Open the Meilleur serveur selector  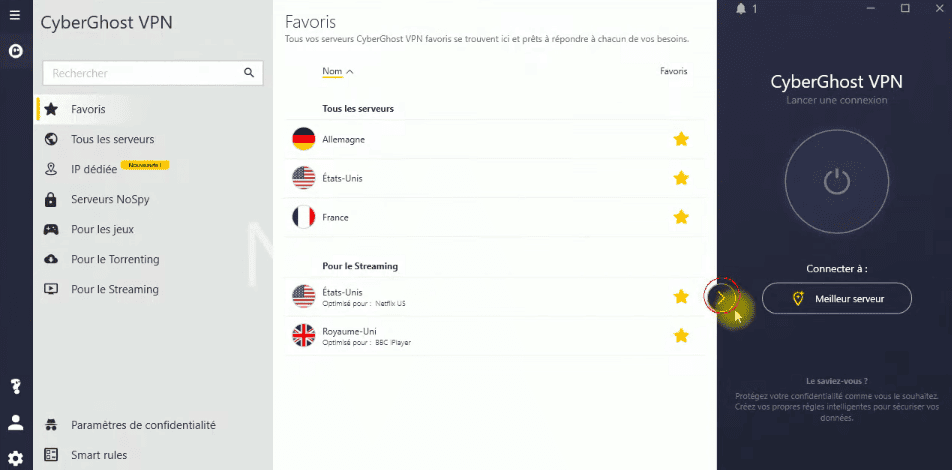[837, 298]
